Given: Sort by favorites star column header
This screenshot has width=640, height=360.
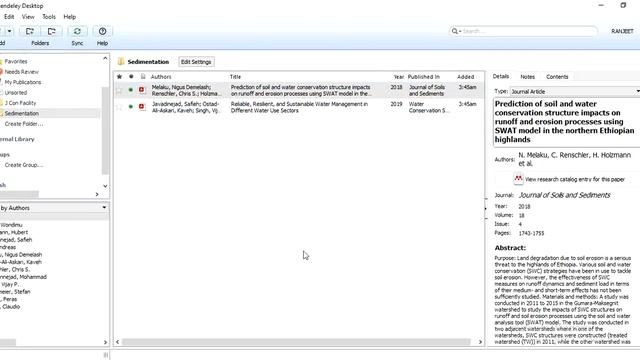Looking at the screenshot, I should coord(119,76).
